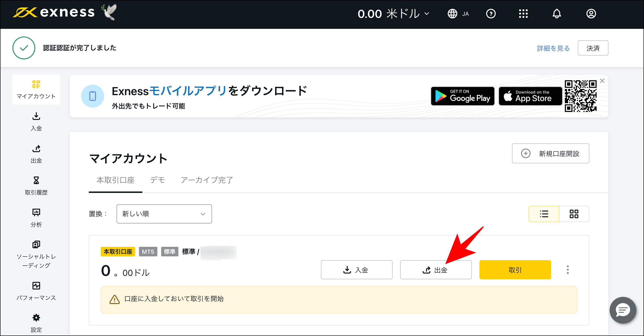
Task: Open the notification bell
Action: (x=557, y=14)
